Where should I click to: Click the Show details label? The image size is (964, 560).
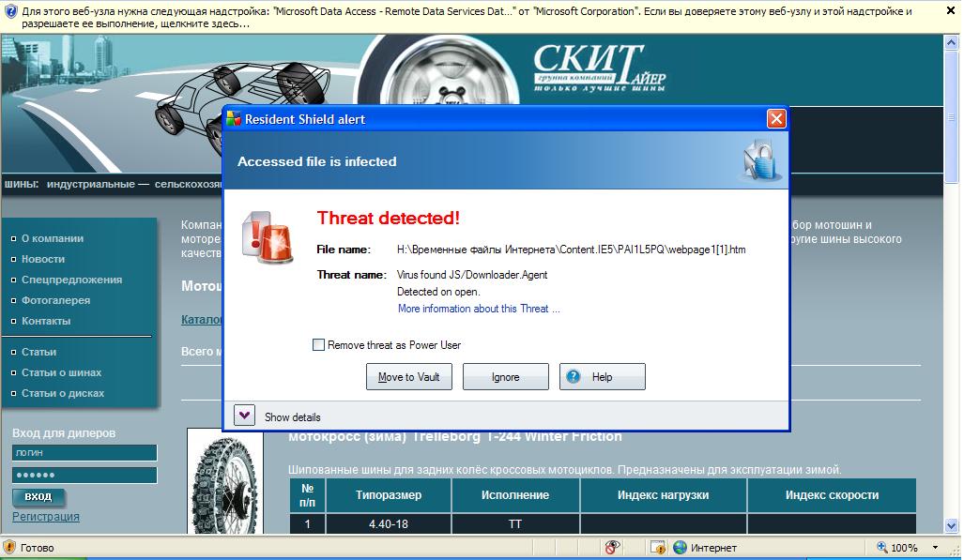[293, 417]
